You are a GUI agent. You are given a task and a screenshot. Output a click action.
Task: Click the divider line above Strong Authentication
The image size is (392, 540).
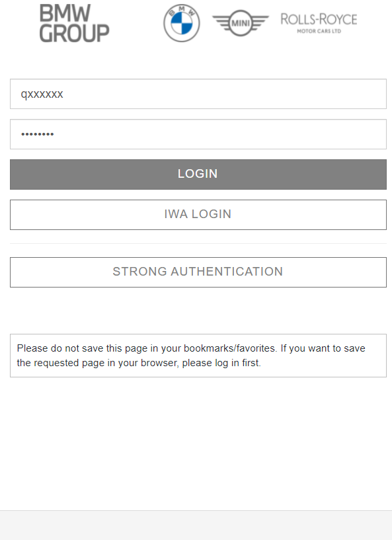(x=198, y=243)
